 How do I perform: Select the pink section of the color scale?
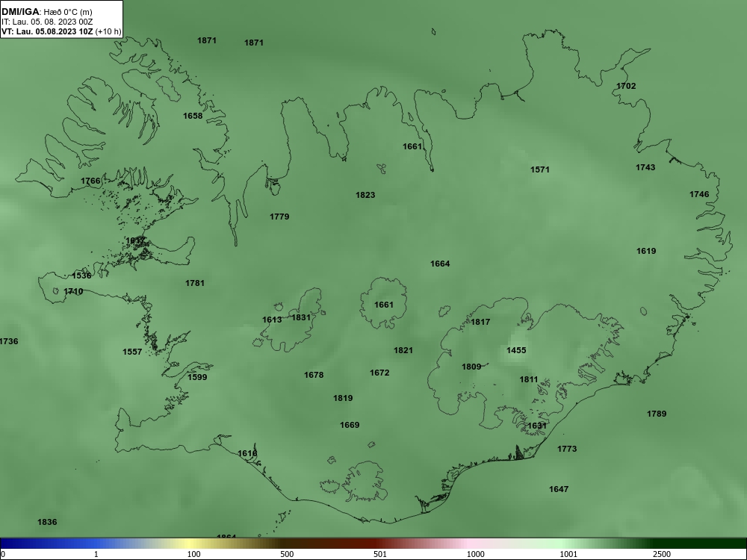click(x=469, y=544)
